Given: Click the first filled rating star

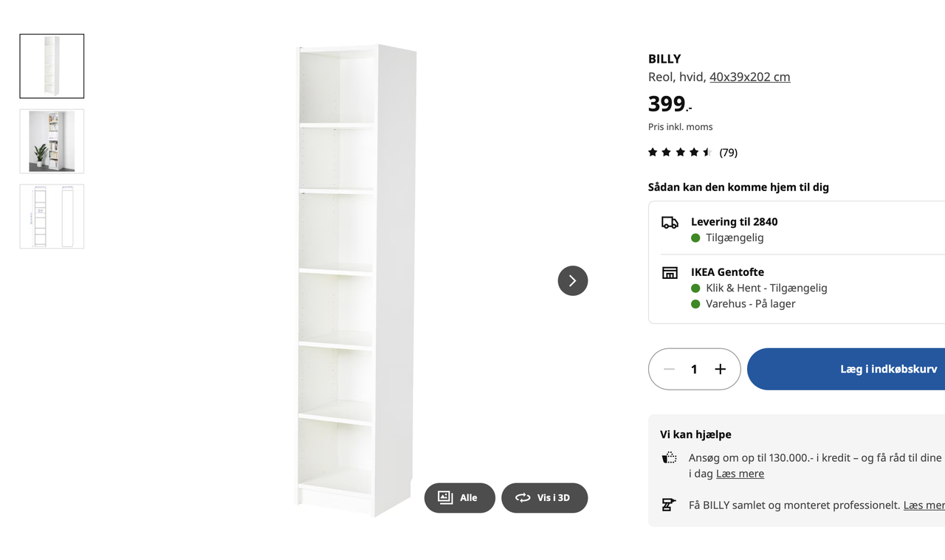Looking at the screenshot, I should 652,151.
